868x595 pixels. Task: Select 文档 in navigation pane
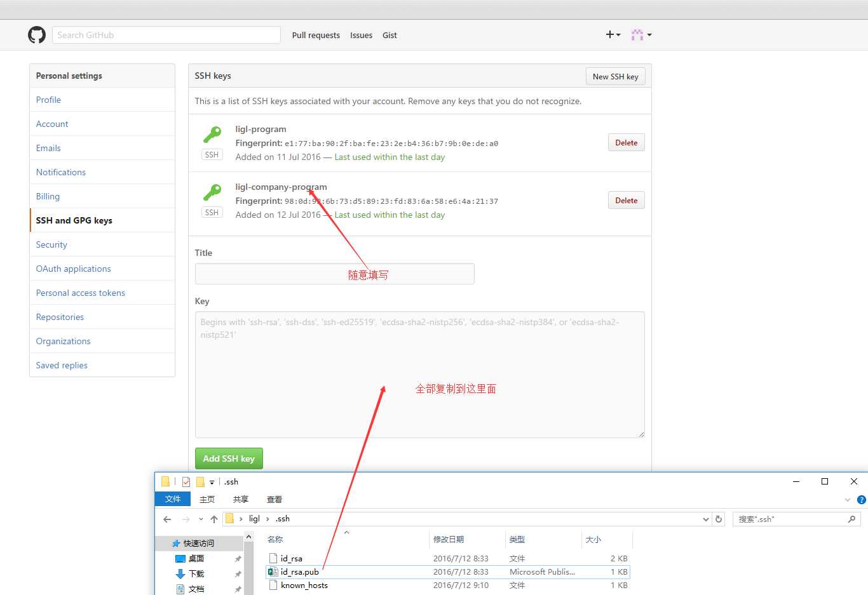click(196, 589)
